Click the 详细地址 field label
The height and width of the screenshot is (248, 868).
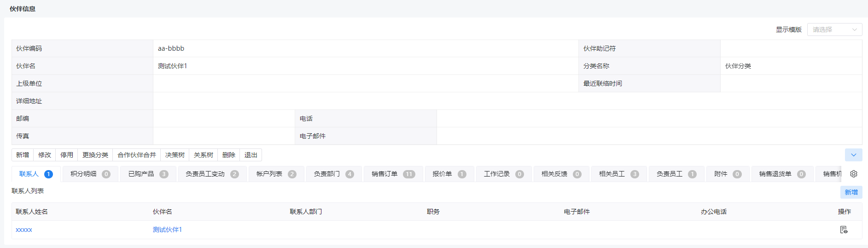(29, 101)
